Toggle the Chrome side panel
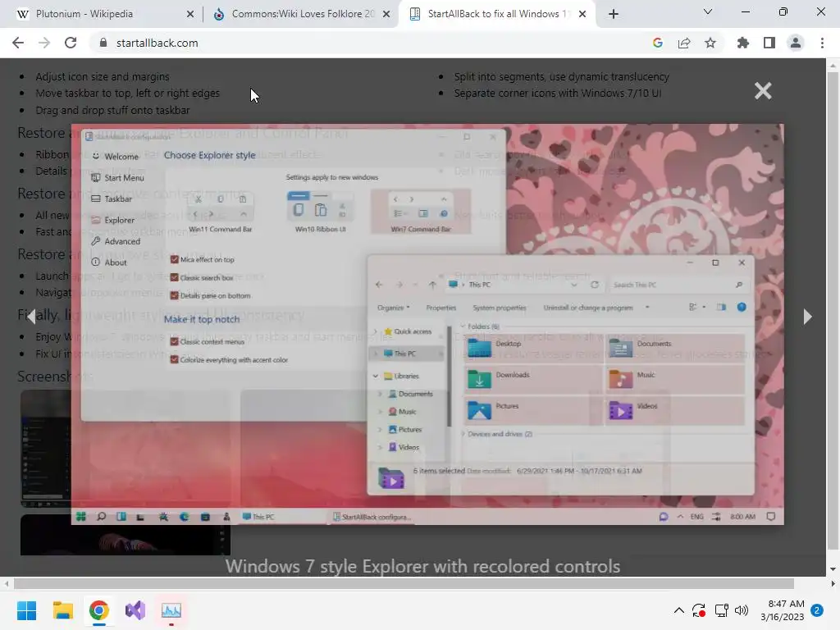The height and width of the screenshot is (630, 840). click(x=769, y=43)
